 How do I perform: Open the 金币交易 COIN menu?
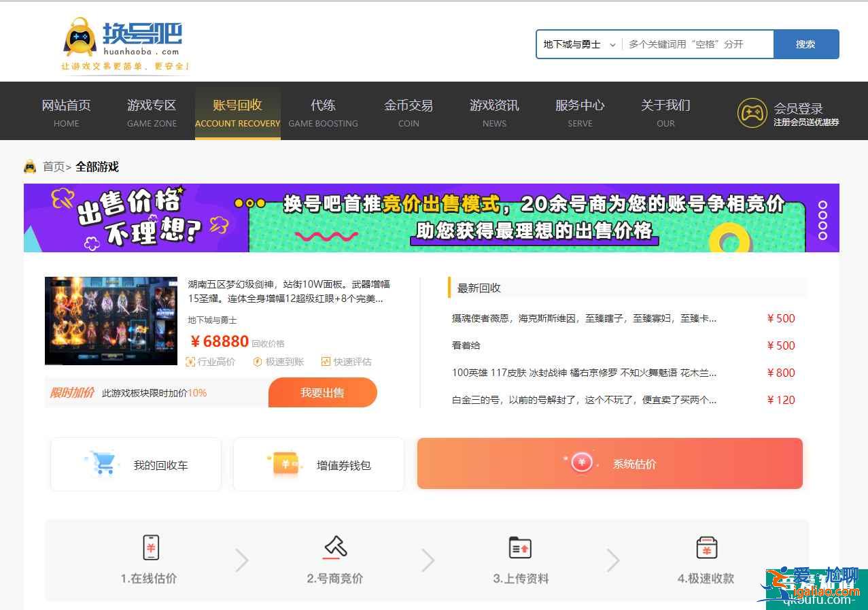click(x=409, y=111)
